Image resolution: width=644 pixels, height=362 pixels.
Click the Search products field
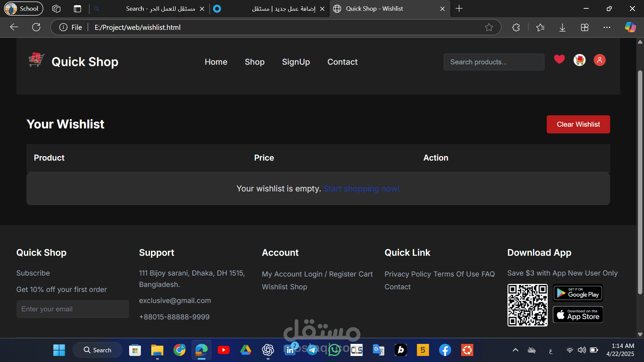(x=494, y=62)
